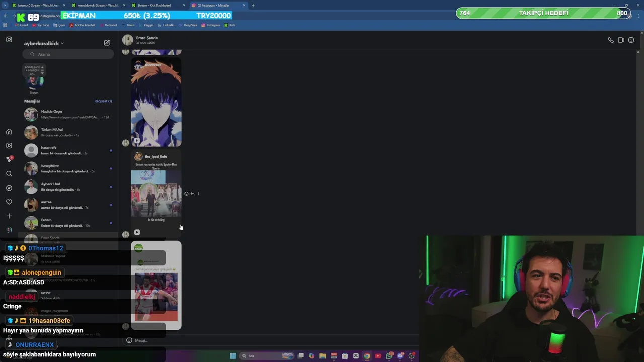Open the Notifications heart icon
The width and height of the screenshot is (644, 362).
coord(9,202)
